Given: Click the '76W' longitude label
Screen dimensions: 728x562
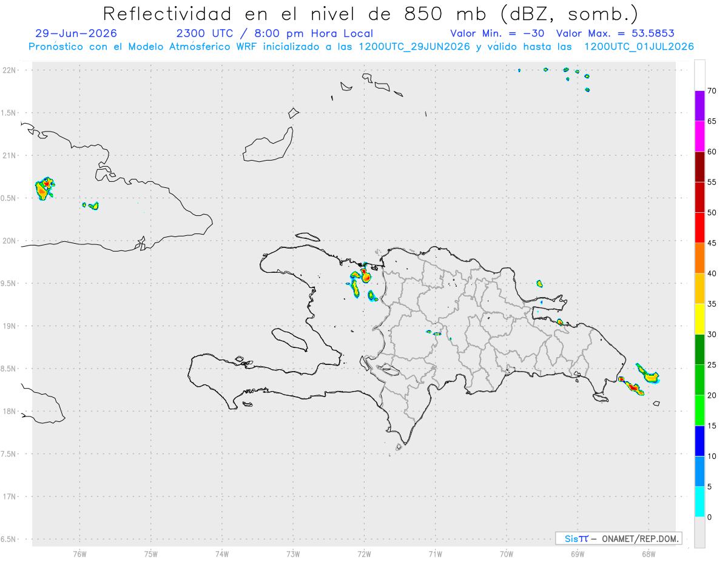Looking at the screenshot, I should [79, 554].
